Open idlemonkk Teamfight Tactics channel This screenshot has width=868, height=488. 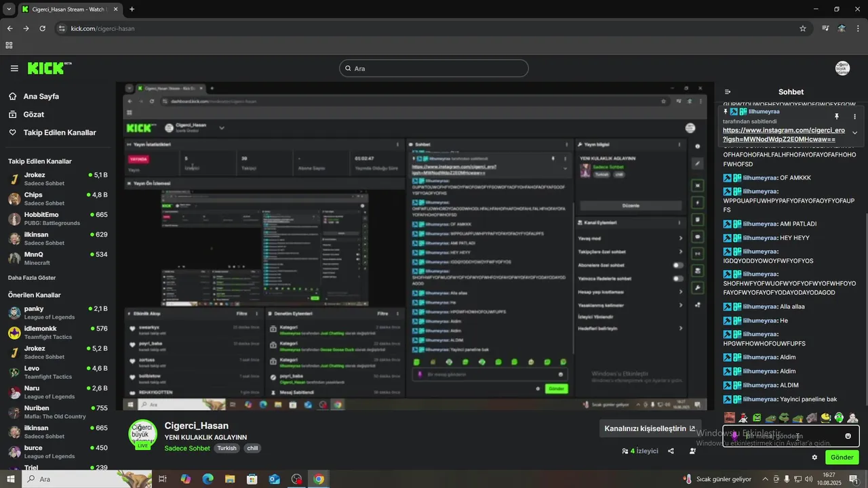pyautogui.click(x=58, y=332)
